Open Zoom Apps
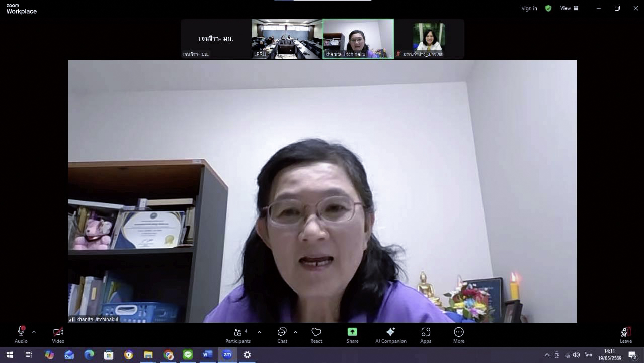Screen dimensions: 644x363 (x=426, y=335)
